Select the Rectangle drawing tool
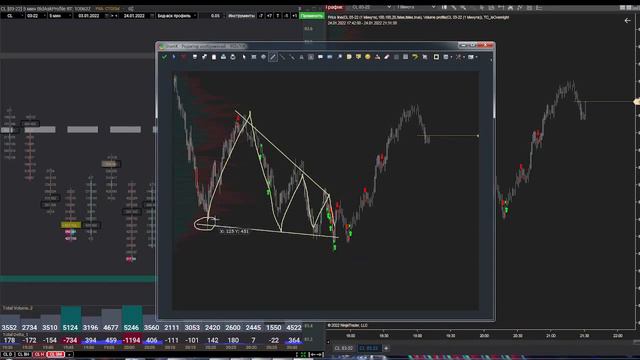This screenshot has height=360, width=640. [x=253, y=57]
